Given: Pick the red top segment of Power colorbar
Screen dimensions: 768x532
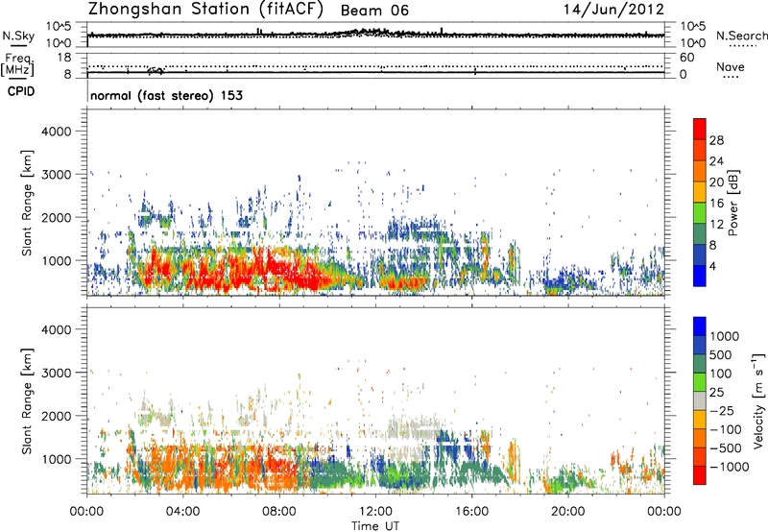Looking at the screenshot, I should (x=700, y=130).
